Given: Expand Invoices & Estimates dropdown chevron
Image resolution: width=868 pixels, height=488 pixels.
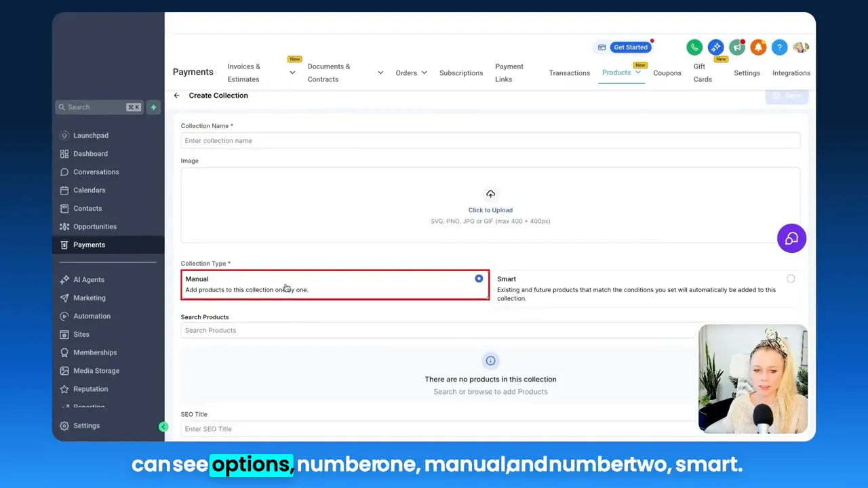Looking at the screenshot, I should pyautogui.click(x=292, y=73).
